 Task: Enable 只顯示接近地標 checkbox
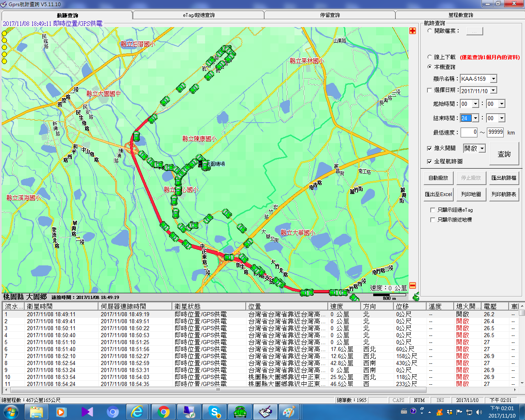coord(433,219)
